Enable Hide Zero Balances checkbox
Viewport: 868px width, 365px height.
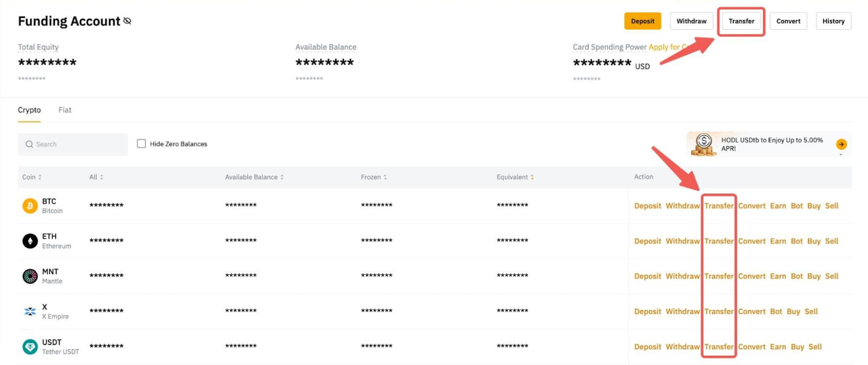[x=142, y=144]
